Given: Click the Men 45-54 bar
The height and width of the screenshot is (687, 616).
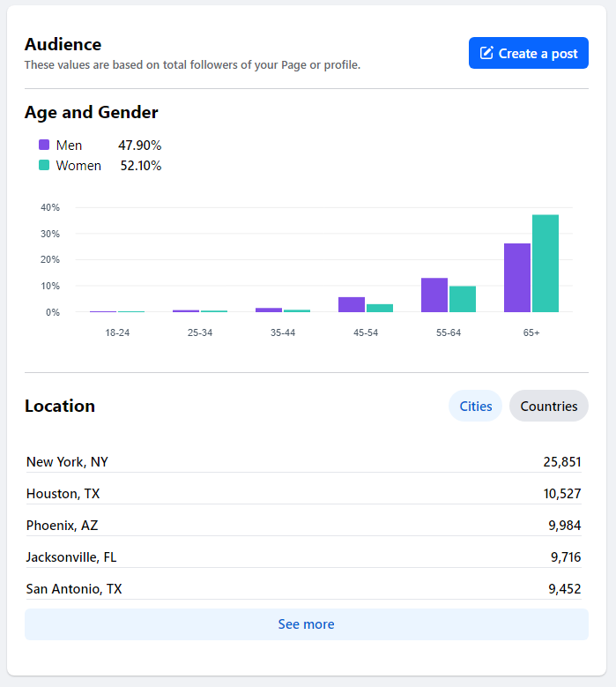Looking at the screenshot, I should (352, 304).
